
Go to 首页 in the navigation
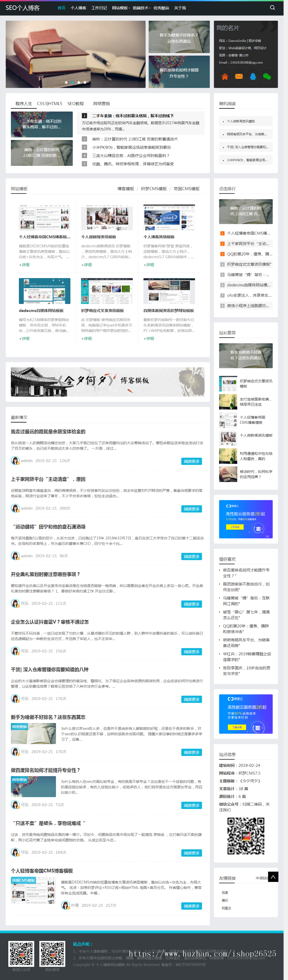(x=61, y=8)
